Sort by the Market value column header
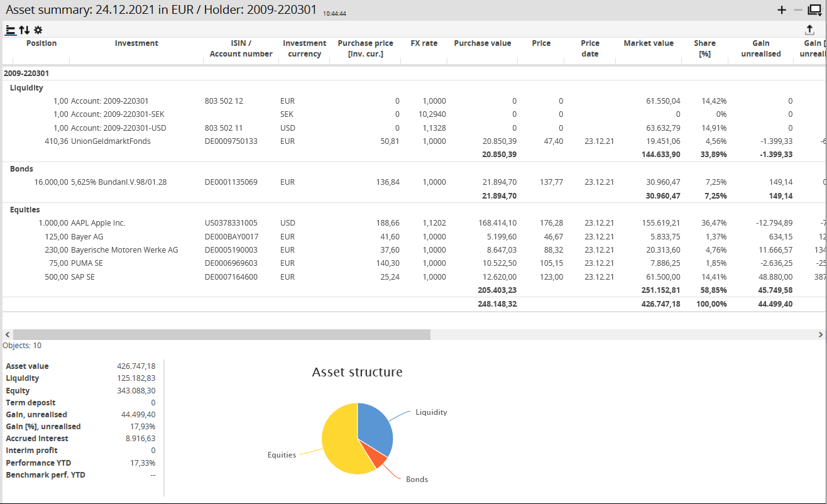The image size is (827, 504). 648,43
